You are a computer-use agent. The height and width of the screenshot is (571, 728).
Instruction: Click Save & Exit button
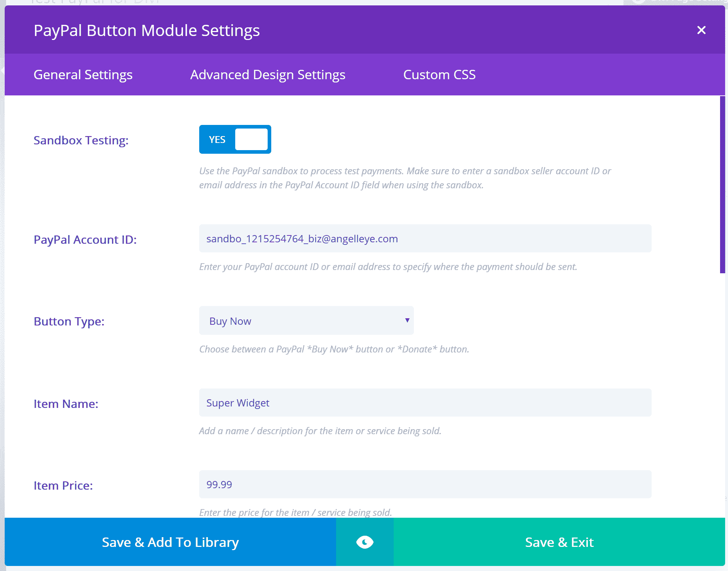(x=559, y=542)
